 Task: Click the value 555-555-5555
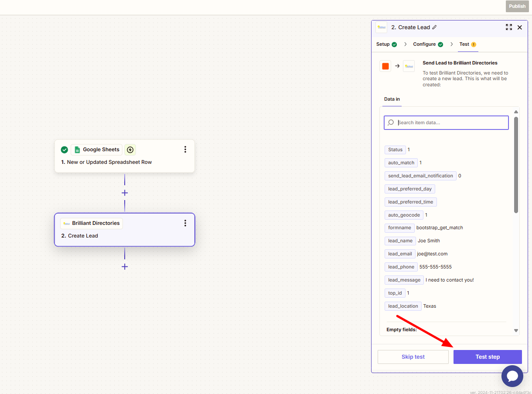click(436, 267)
